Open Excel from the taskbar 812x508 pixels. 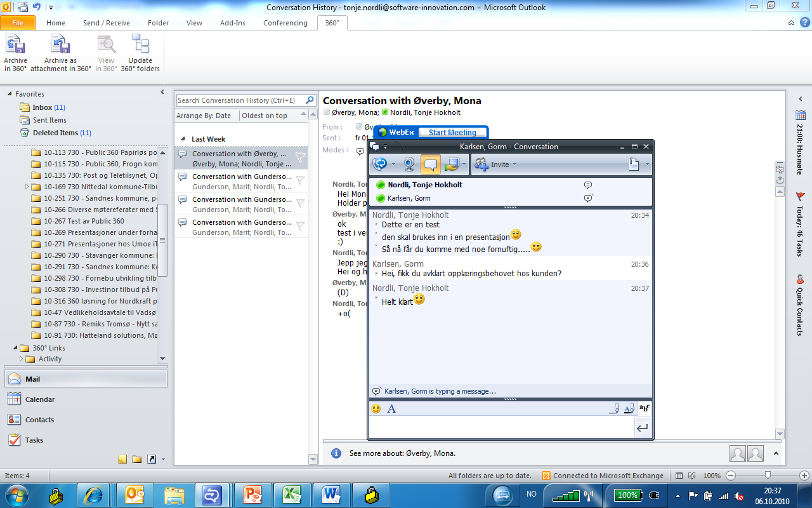pos(292,495)
